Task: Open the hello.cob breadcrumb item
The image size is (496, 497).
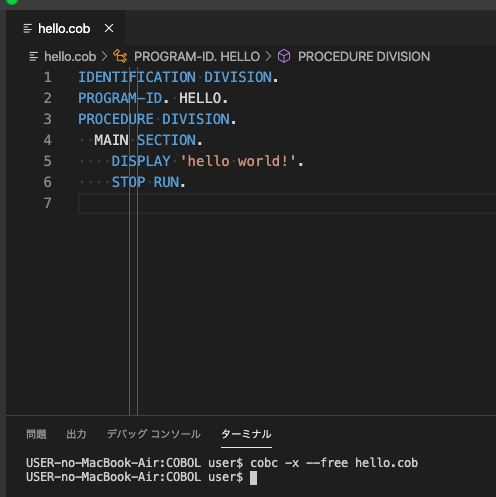Action: click(70, 56)
